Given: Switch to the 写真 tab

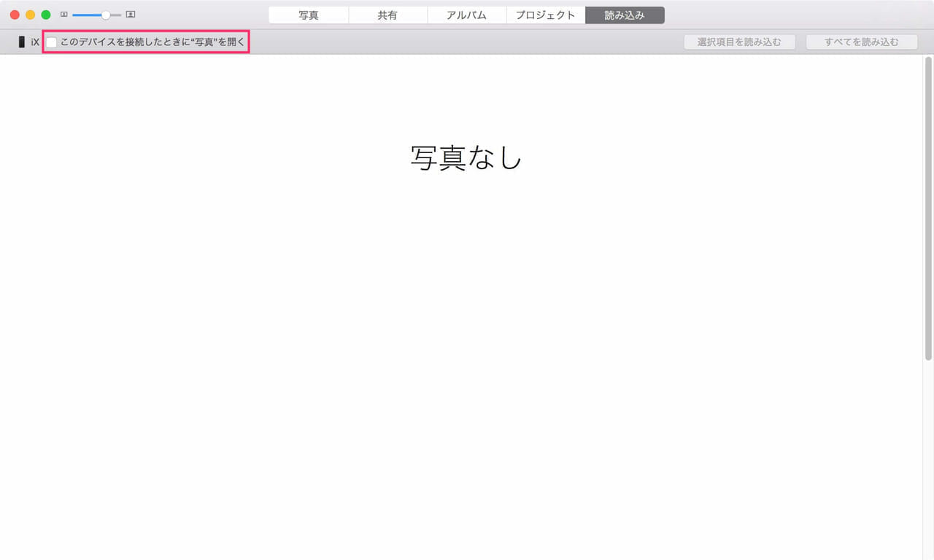Looking at the screenshot, I should 309,15.
